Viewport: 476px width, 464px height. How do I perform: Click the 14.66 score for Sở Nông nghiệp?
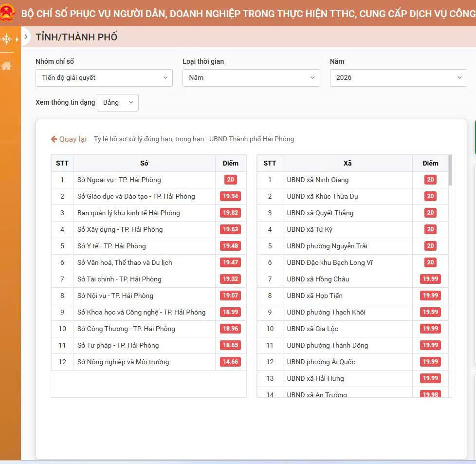(230, 362)
